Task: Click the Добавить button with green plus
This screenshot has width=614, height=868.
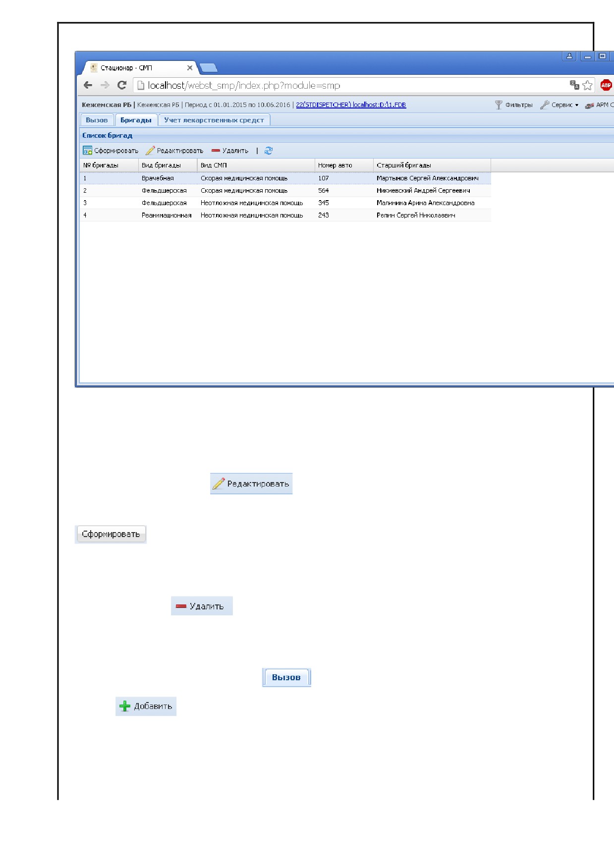Action: coord(146,706)
